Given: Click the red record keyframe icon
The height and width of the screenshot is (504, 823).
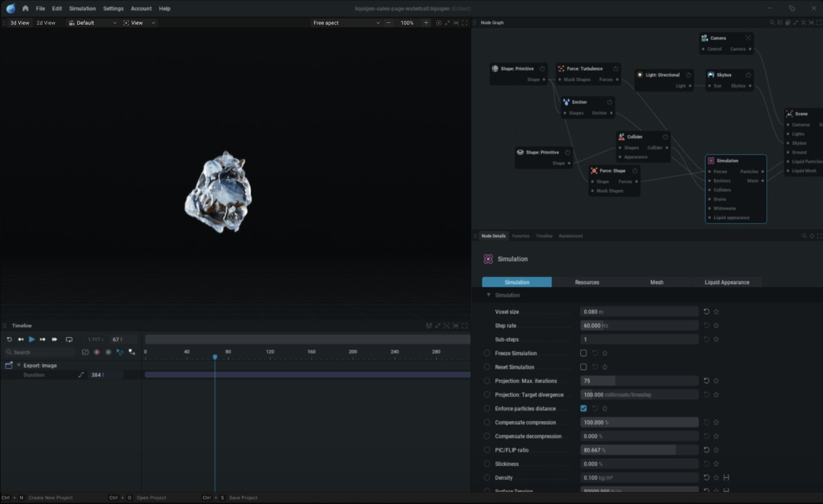Looking at the screenshot, I should click(97, 352).
